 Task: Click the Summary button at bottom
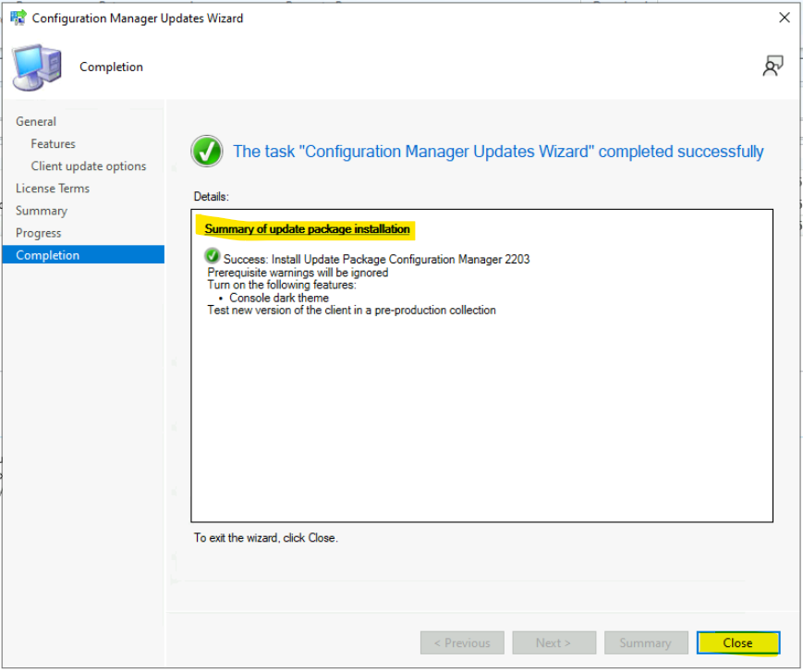646,644
